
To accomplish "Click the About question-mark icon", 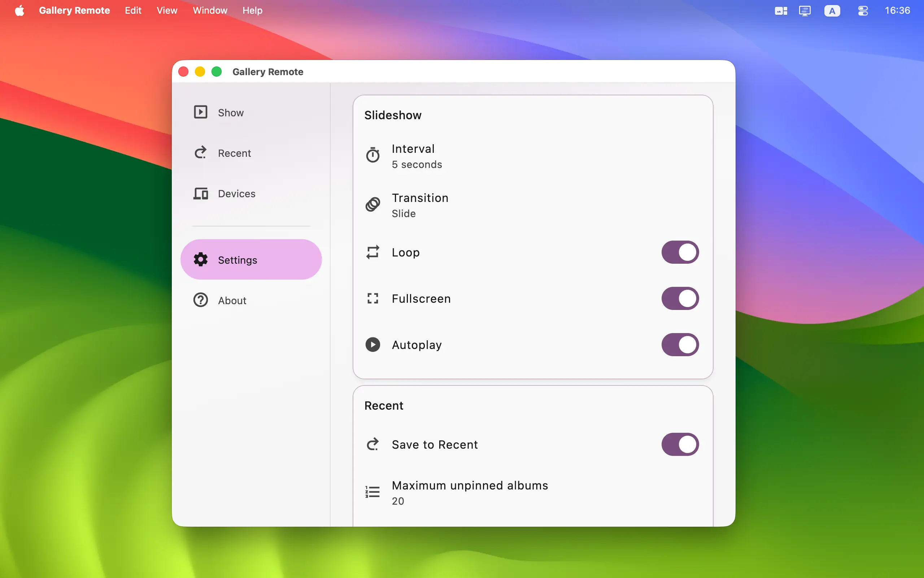I will click(x=200, y=300).
